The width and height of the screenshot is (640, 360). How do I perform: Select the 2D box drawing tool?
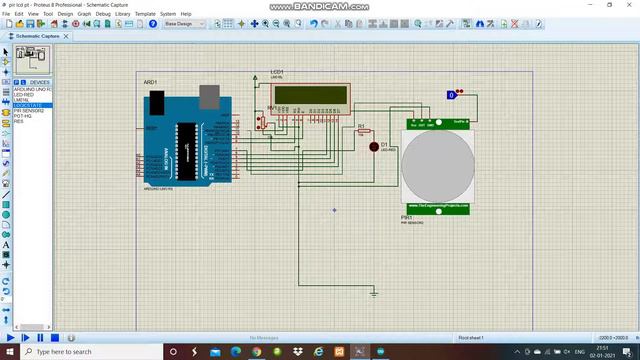tap(6, 204)
